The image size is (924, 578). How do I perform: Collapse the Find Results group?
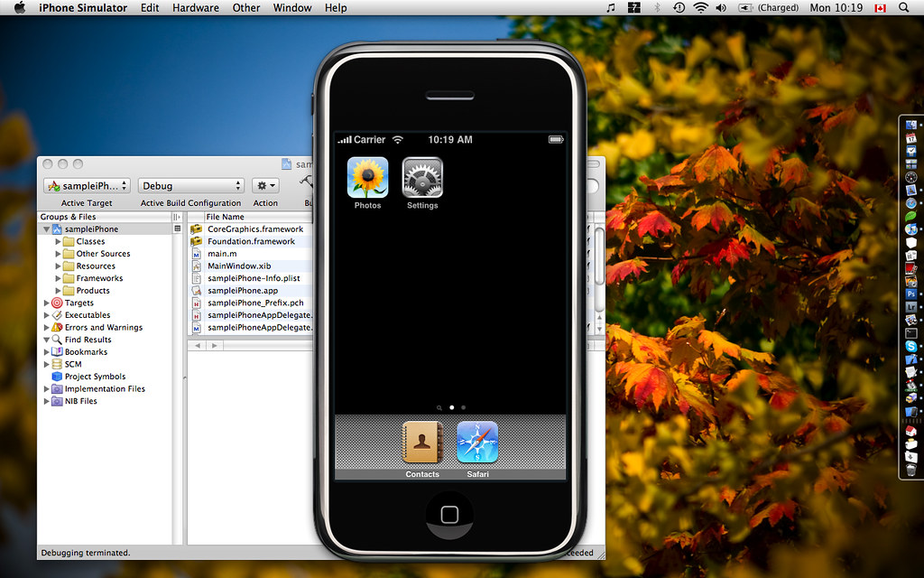(x=47, y=340)
